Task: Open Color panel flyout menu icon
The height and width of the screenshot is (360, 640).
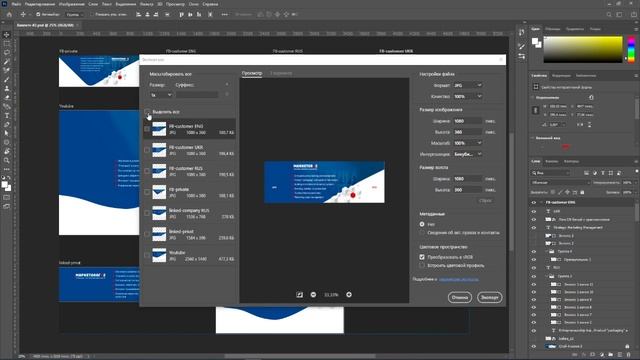Action: [636, 29]
